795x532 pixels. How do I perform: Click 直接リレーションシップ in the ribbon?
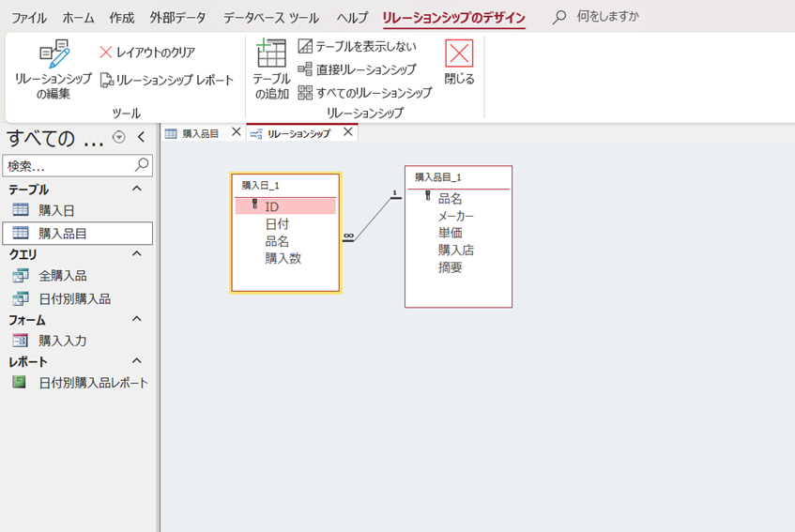[x=357, y=69]
